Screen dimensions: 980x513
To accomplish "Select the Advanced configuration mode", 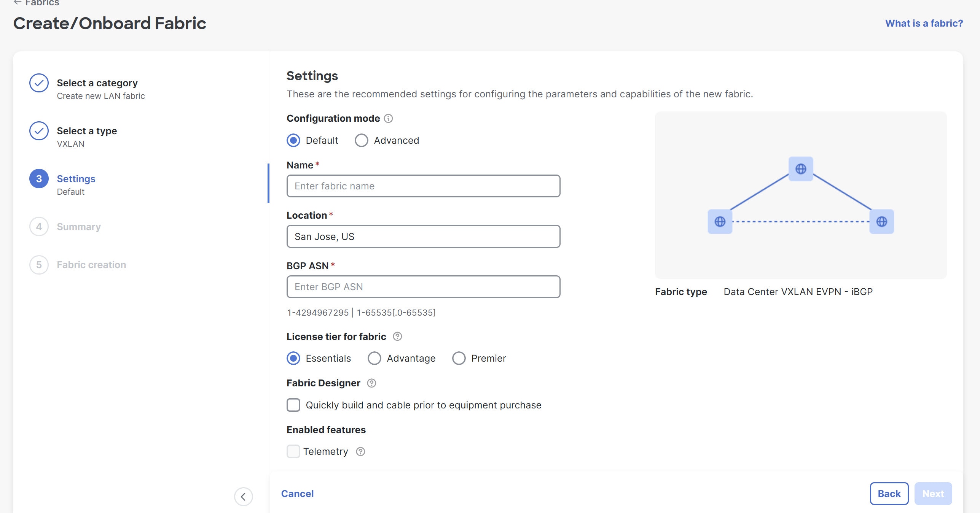I will [361, 140].
